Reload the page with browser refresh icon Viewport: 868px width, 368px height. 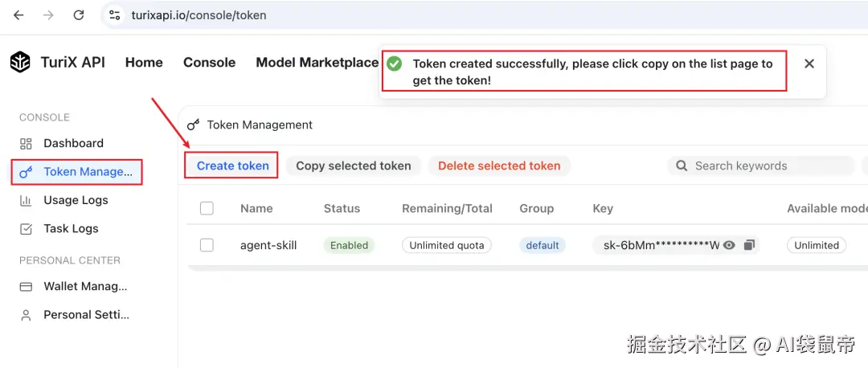(x=78, y=15)
